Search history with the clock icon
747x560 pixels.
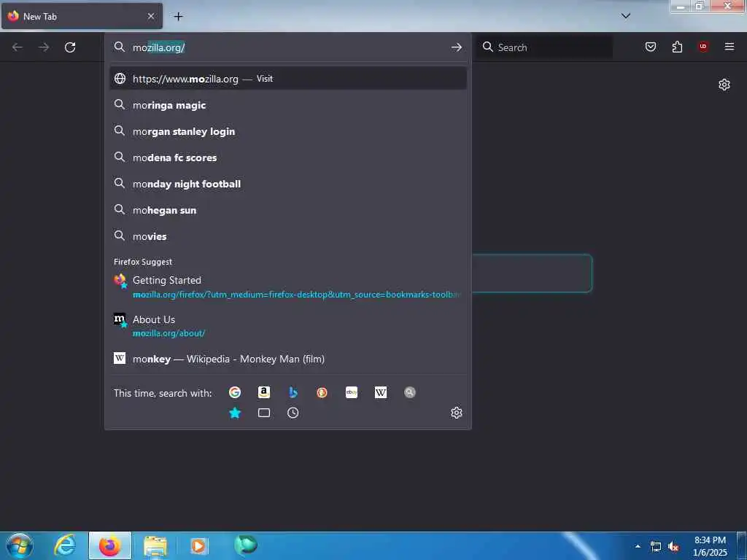coord(293,413)
